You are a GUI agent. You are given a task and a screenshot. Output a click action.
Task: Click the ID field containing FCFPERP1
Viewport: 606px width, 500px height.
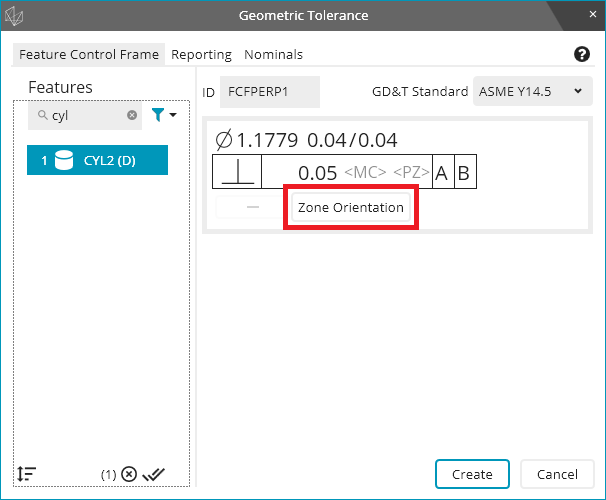point(269,92)
